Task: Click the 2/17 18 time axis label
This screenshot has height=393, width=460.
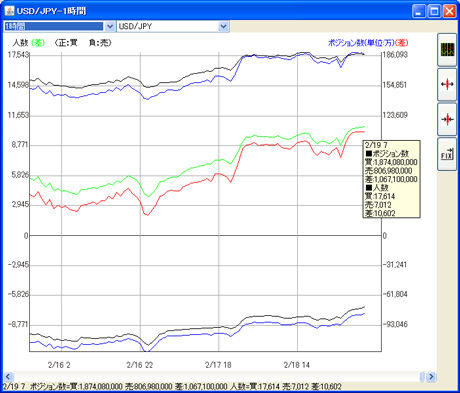Action: [x=218, y=365]
